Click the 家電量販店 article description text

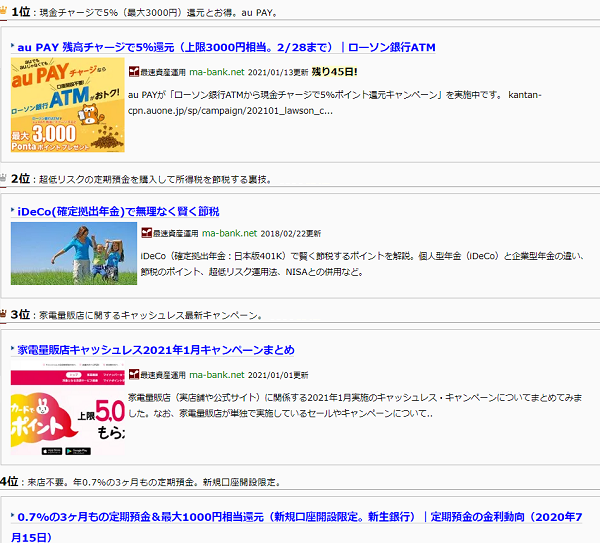(x=355, y=405)
